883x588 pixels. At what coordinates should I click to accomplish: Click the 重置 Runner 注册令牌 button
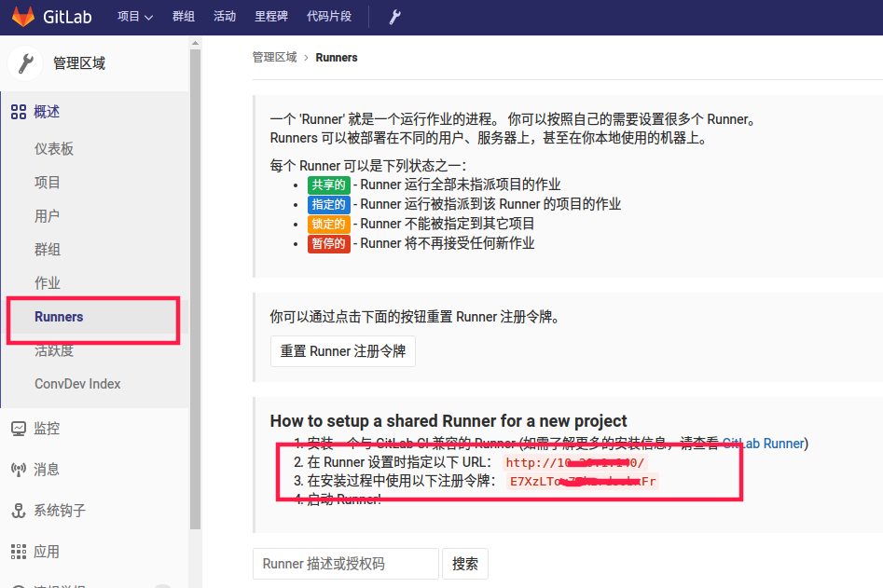(x=343, y=351)
